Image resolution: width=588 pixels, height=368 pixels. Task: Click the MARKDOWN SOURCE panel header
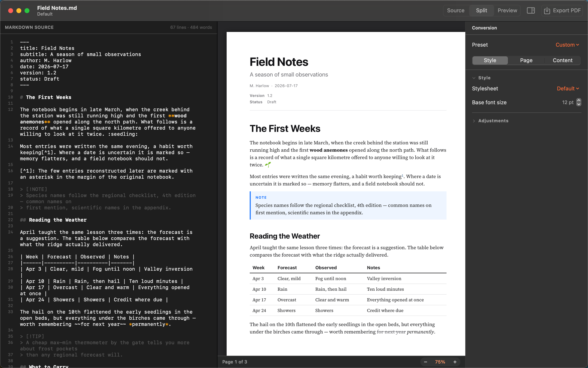(29, 27)
